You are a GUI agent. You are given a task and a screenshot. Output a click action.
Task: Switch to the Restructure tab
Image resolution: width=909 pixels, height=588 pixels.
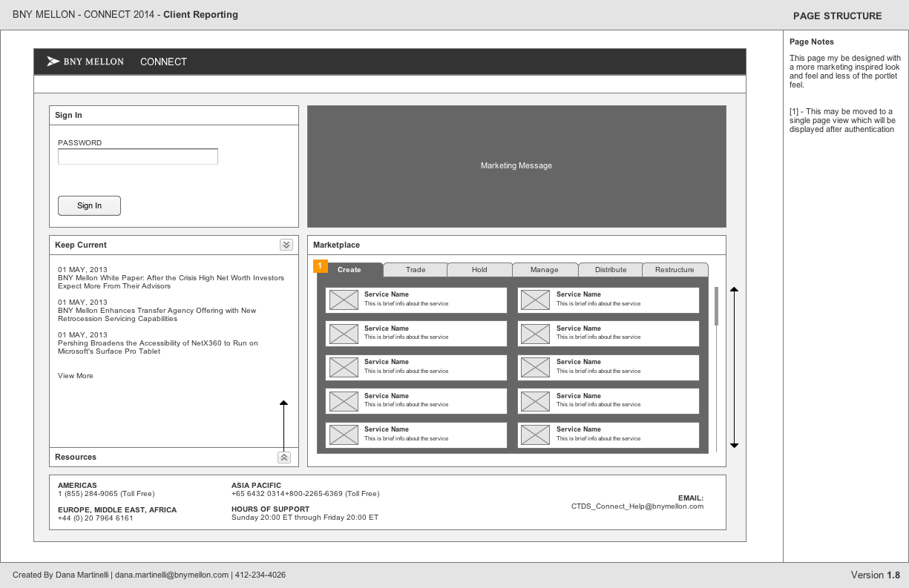675,270
